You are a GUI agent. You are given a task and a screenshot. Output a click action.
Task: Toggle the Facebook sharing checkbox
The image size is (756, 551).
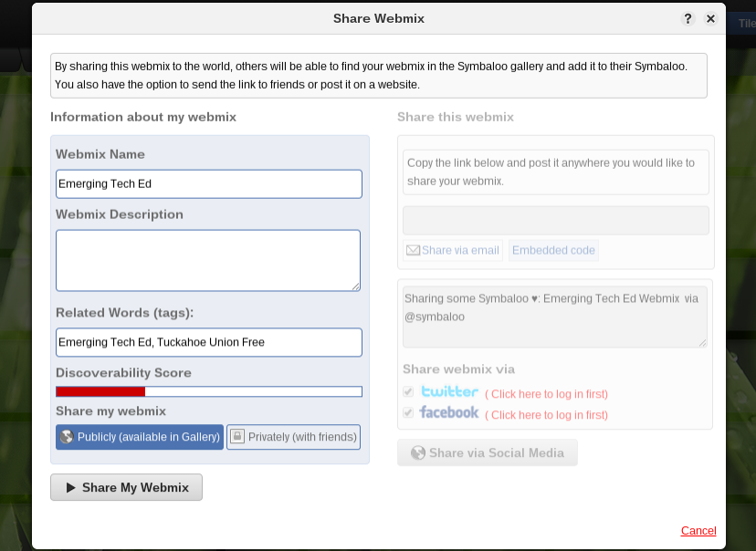click(408, 412)
